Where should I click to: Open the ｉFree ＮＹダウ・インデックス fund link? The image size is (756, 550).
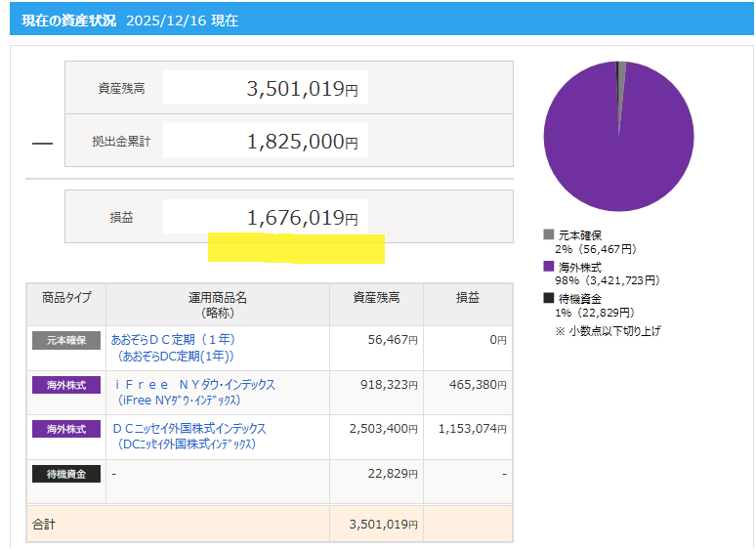(194, 385)
